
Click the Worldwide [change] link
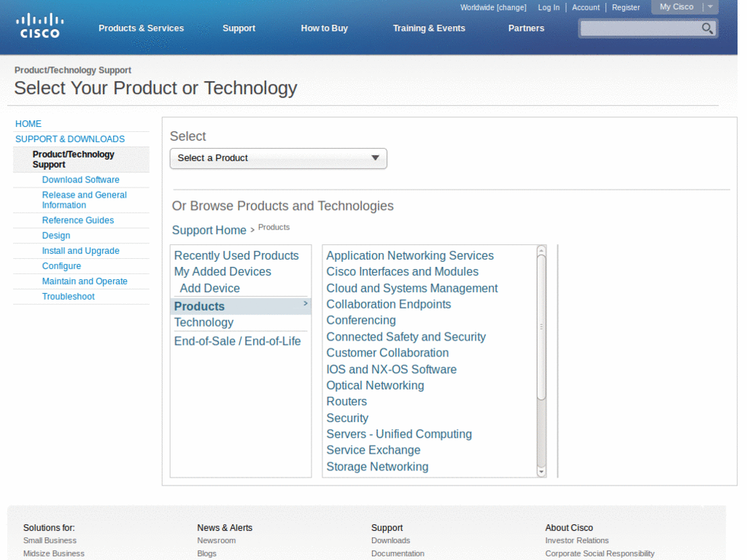click(493, 7)
